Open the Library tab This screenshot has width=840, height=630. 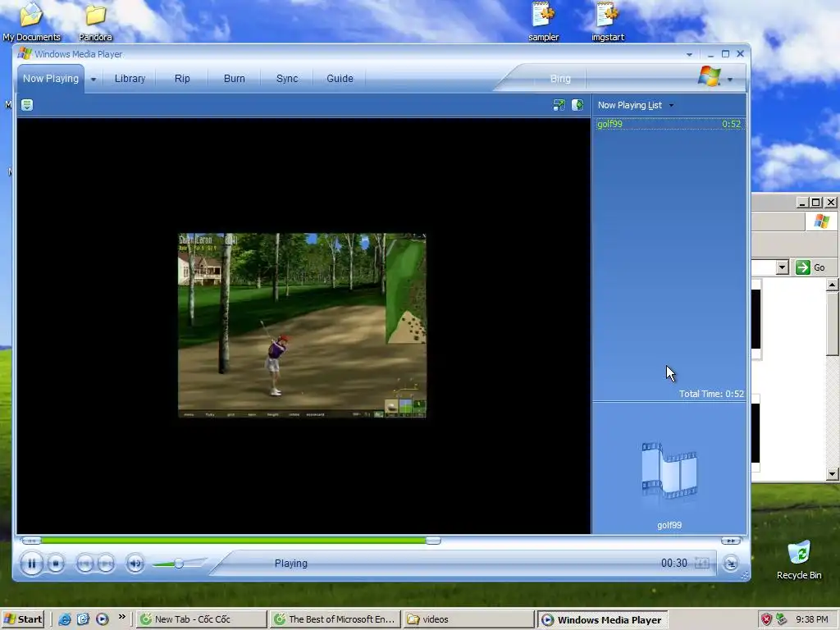pyautogui.click(x=130, y=78)
